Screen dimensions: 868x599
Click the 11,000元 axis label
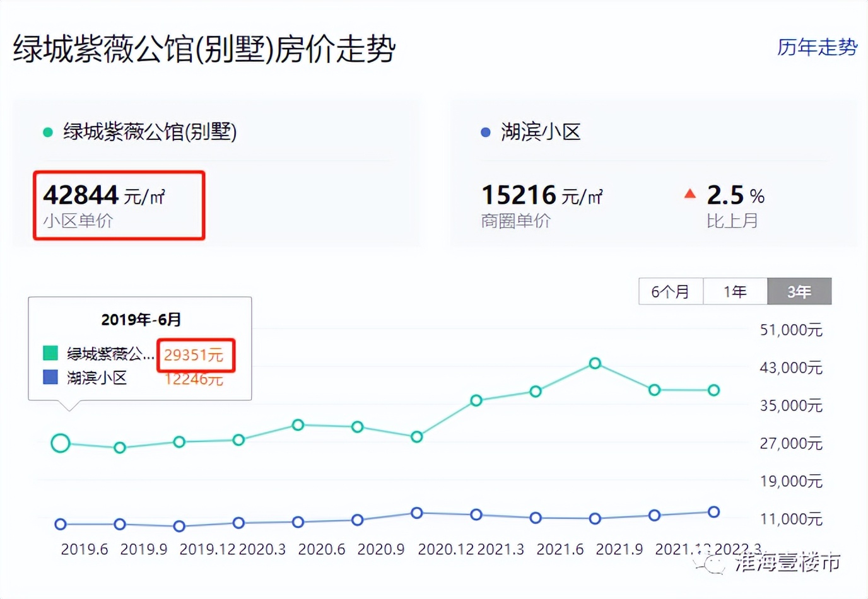tap(791, 519)
